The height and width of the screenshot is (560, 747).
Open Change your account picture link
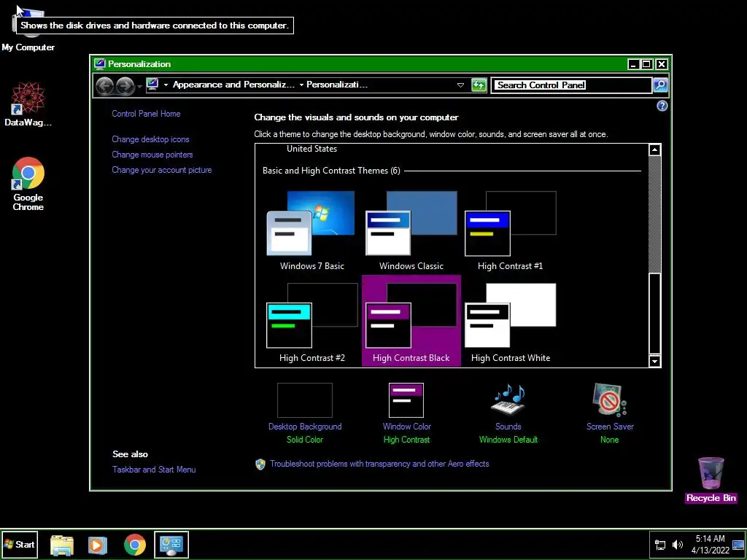162,170
